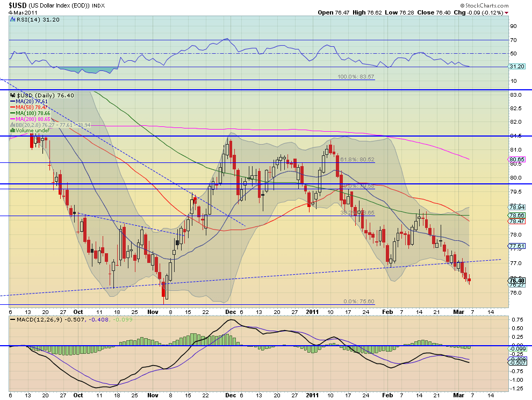The width and height of the screenshot is (532, 400).
Task: Click the green 78.66 price tag on right axis
Action: pyautogui.click(x=517, y=215)
